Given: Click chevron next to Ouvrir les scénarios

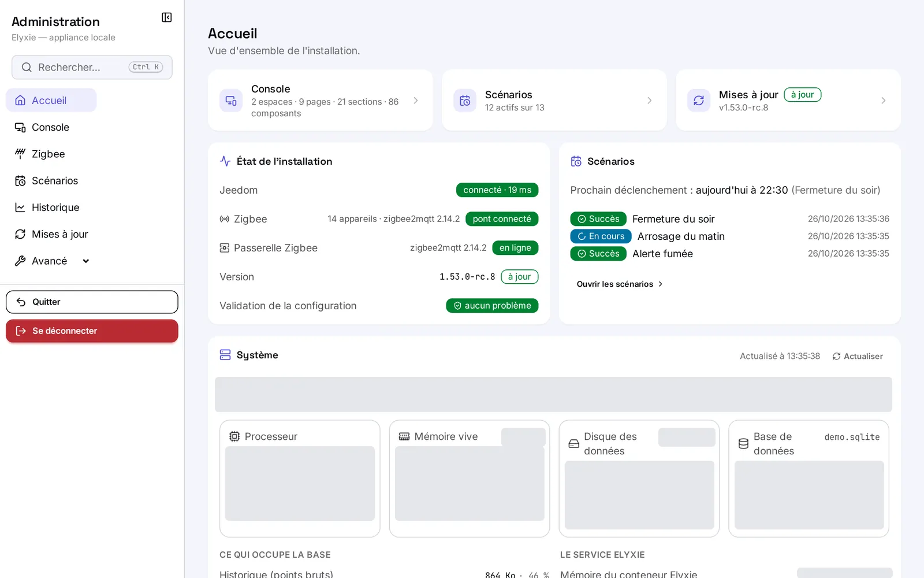Looking at the screenshot, I should point(660,284).
